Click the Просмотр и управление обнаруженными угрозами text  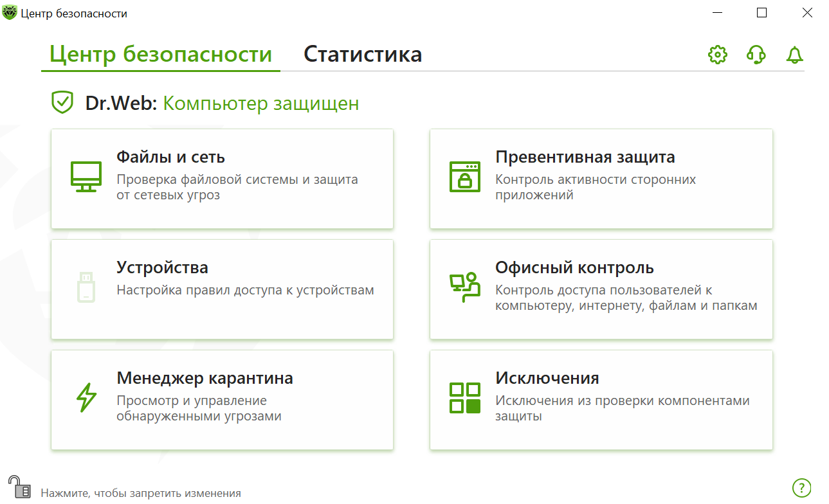tap(199, 408)
